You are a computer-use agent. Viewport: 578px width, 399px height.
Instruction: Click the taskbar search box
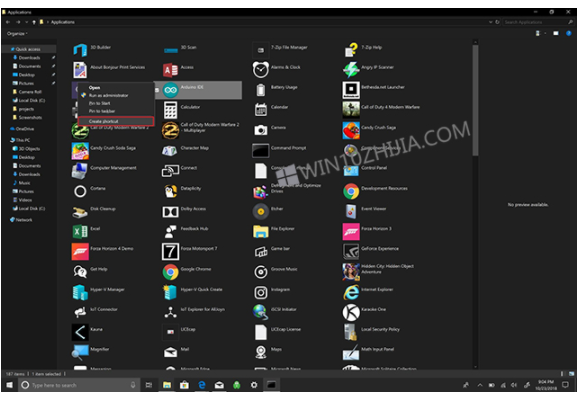[79, 385]
